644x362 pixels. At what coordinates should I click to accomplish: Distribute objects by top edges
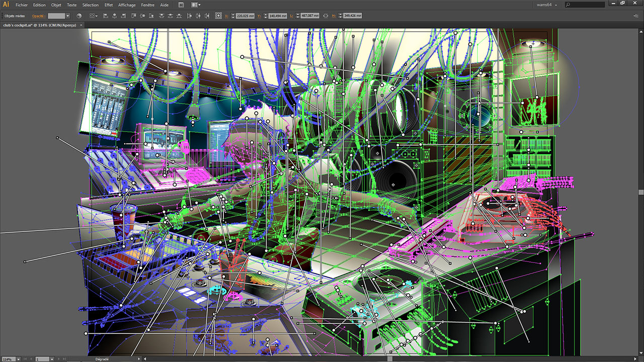pyautogui.click(x=162, y=16)
